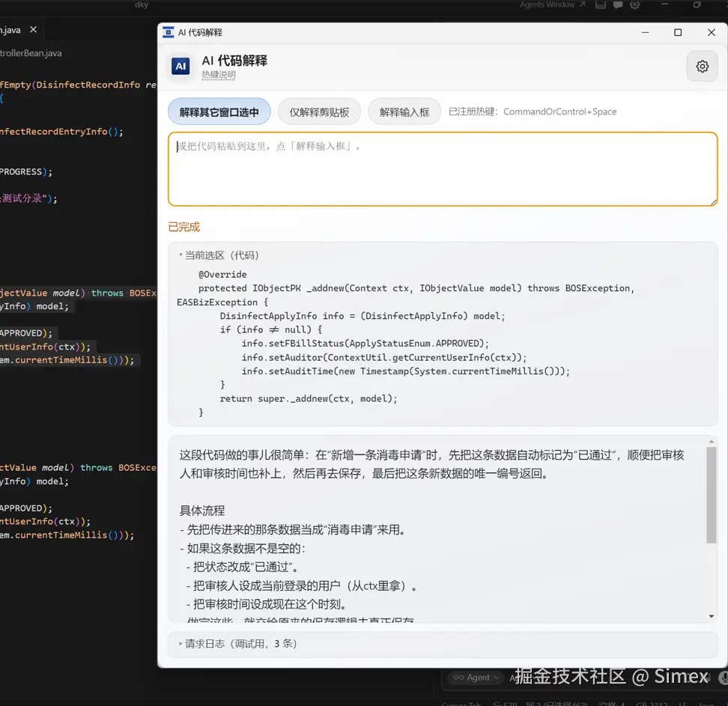Select 解释其它窗口选中 button
Viewport: 728px width, 706px height.
tap(219, 112)
